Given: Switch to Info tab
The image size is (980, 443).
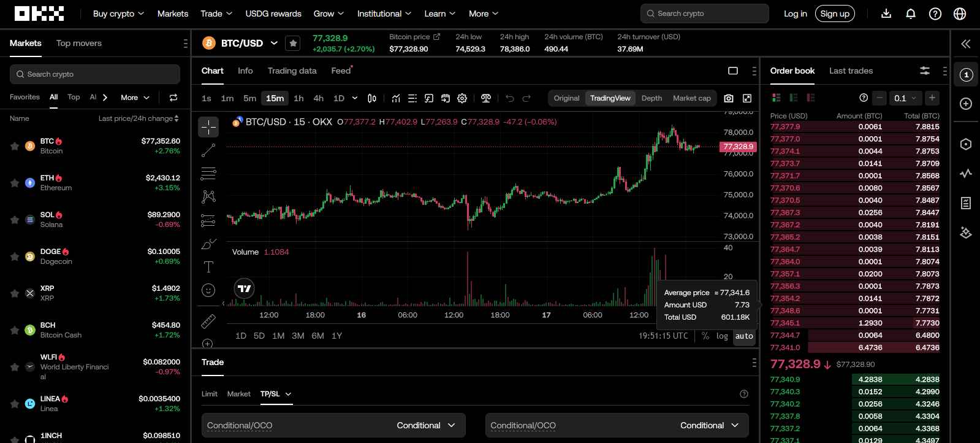Looking at the screenshot, I should click(245, 71).
